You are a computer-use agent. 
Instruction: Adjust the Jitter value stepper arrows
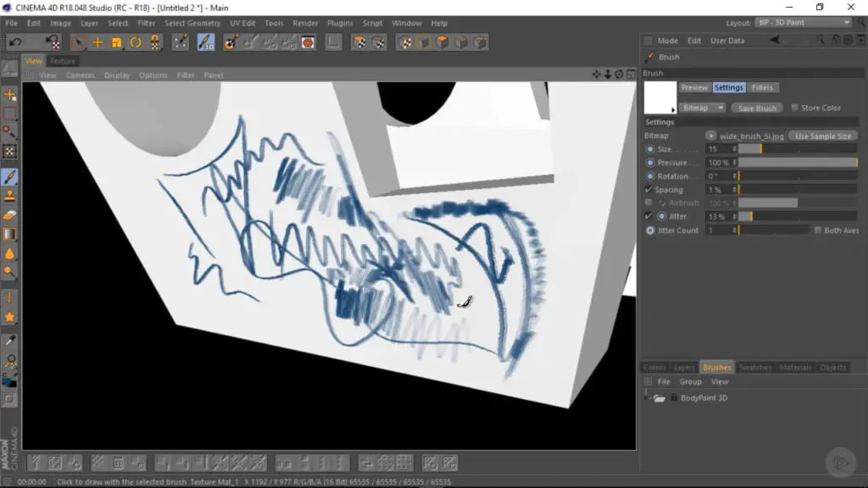[x=735, y=216]
